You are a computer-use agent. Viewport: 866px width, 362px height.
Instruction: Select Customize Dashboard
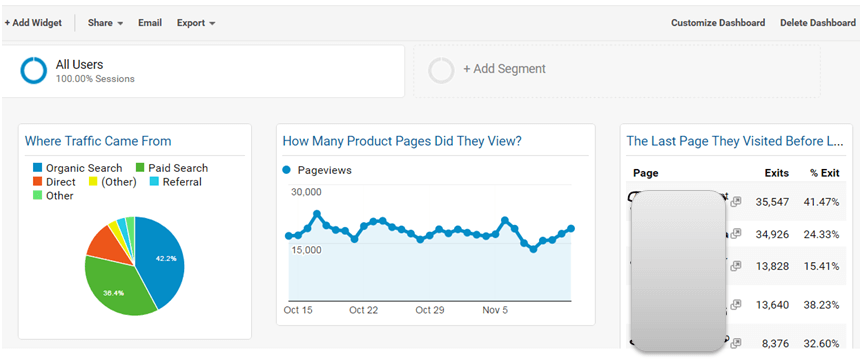(x=718, y=23)
